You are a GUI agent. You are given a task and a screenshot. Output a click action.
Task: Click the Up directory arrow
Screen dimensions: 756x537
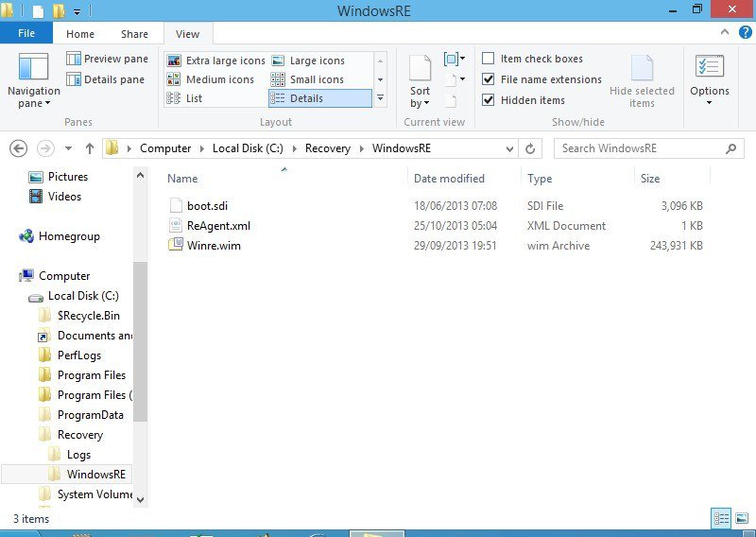point(90,148)
